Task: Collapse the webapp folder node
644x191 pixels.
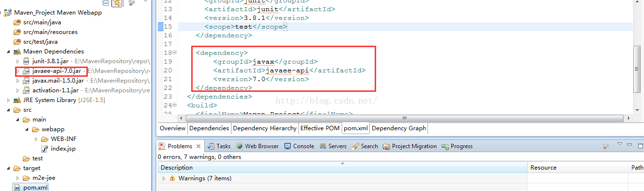Action: point(27,129)
